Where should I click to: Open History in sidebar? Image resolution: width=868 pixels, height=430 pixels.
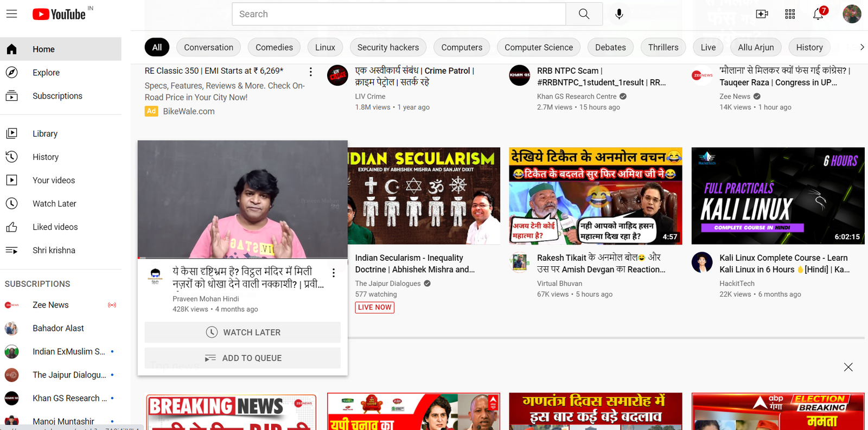pyautogui.click(x=61, y=157)
